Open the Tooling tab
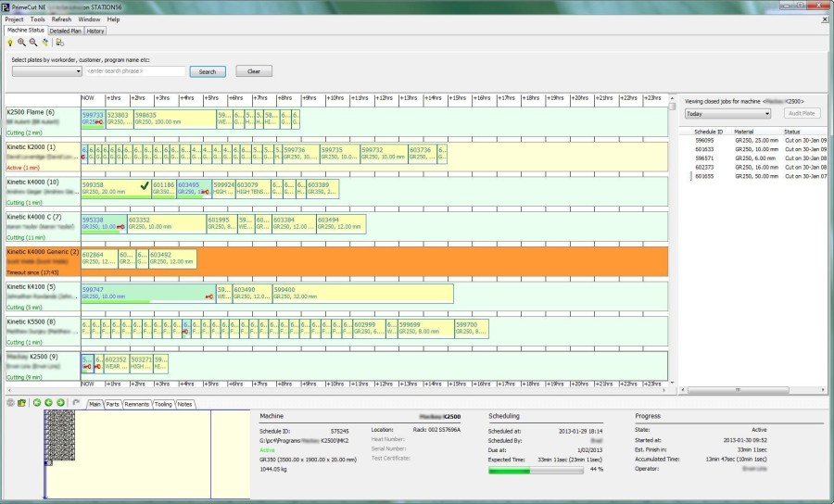This screenshot has width=834, height=504. (x=163, y=404)
